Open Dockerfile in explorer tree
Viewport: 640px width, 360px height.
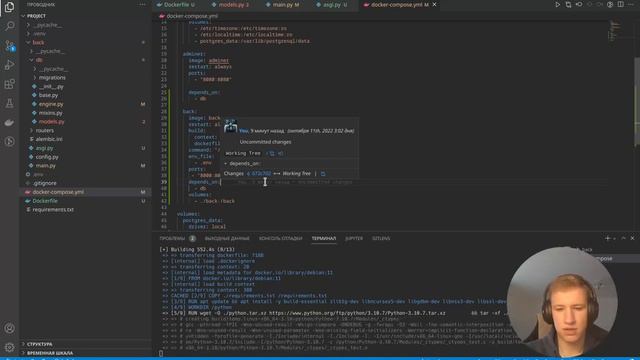(x=45, y=201)
